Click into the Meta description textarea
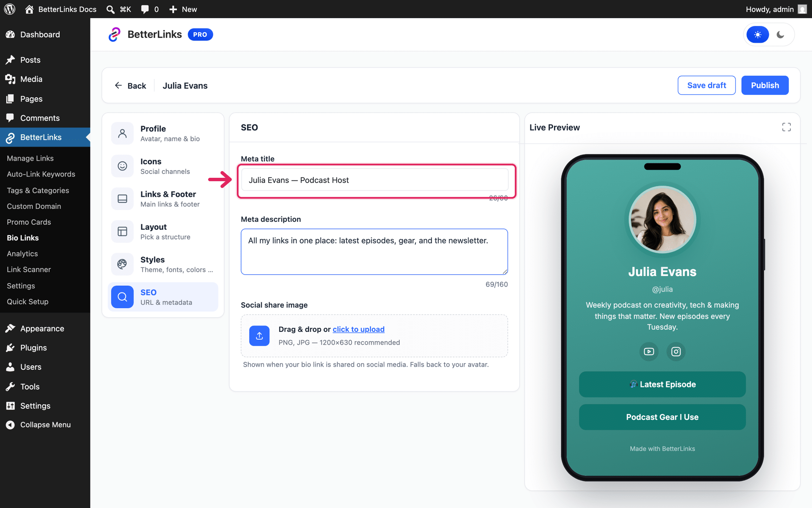This screenshot has height=508, width=812. pos(374,252)
